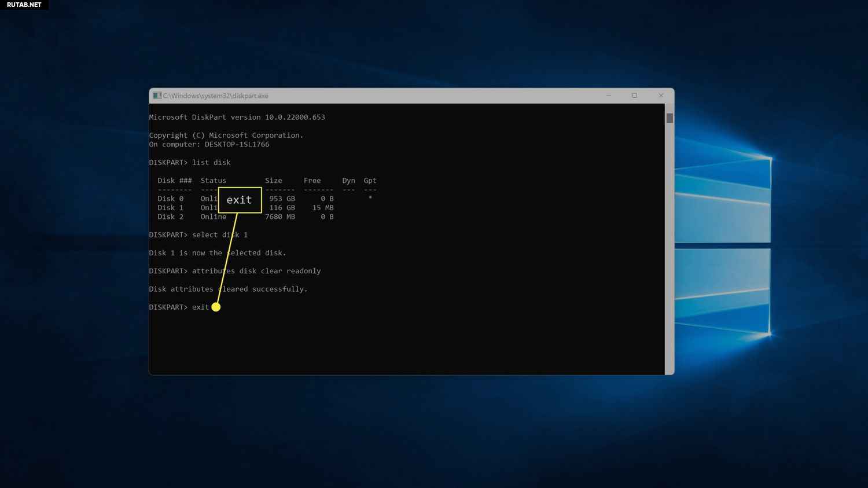The height and width of the screenshot is (488, 868).
Task: Click the '116 GB' size value
Action: point(282,207)
